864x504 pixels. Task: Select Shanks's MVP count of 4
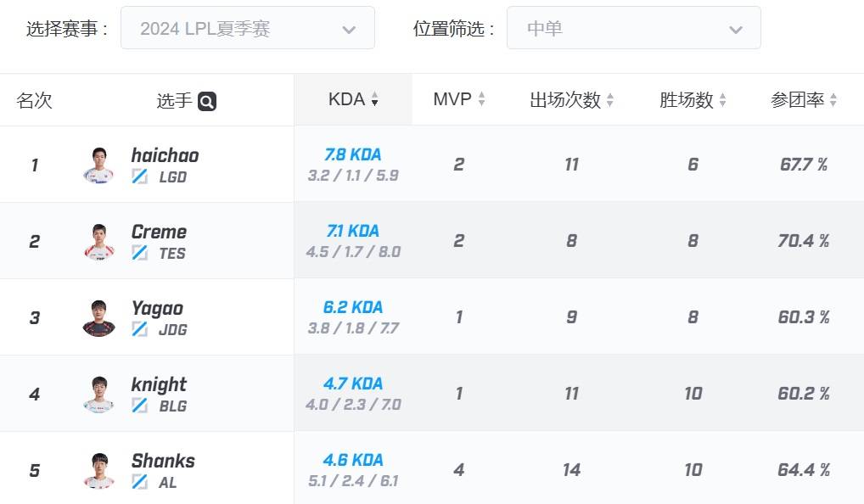459,470
